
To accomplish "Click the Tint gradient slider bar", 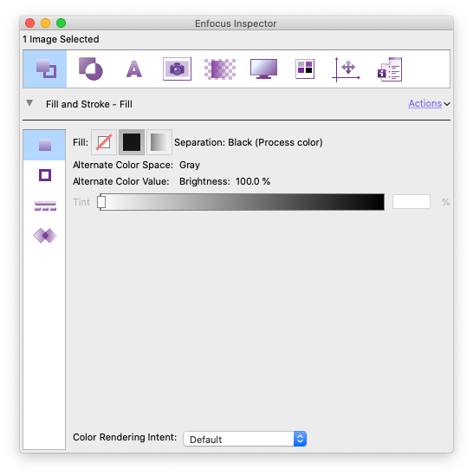I will pyautogui.click(x=242, y=202).
